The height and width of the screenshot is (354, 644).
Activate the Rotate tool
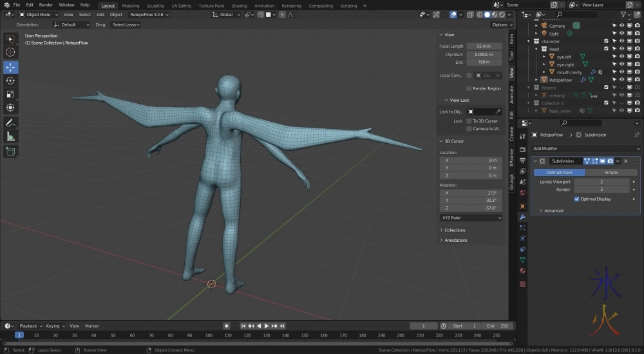(10, 81)
